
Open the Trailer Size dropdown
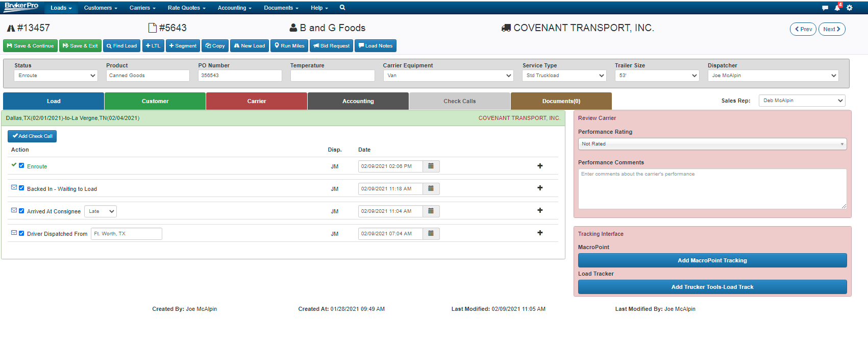click(x=657, y=76)
